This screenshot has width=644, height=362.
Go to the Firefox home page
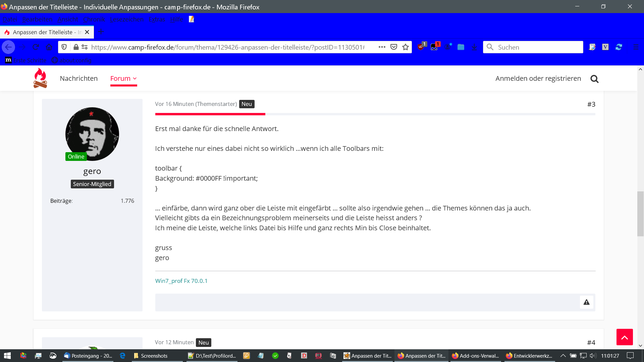[x=49, y=47]
